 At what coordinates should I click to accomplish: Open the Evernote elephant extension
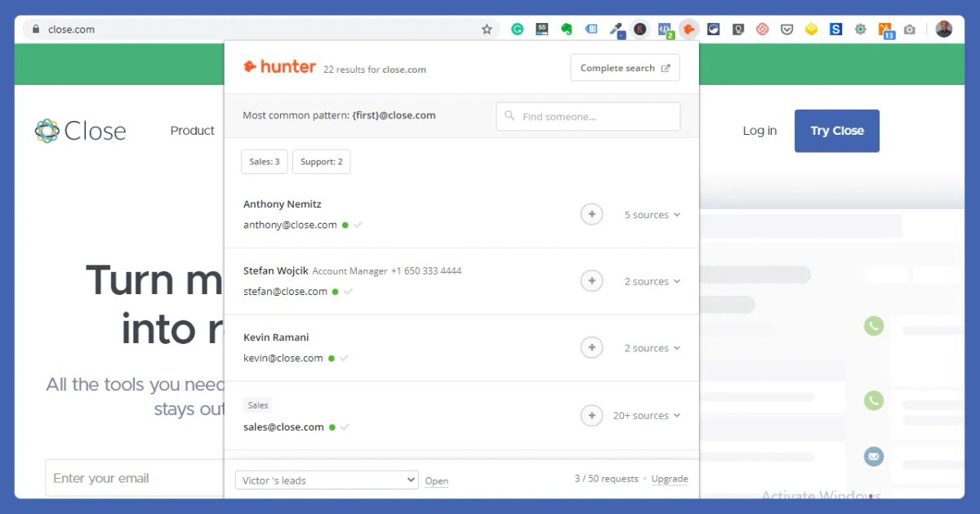pos(566,29)
